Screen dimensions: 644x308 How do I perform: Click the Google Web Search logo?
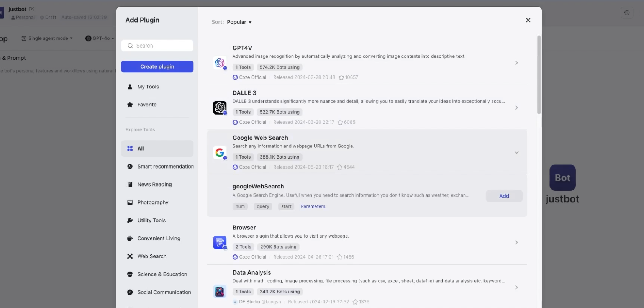(x=220, y=152)
